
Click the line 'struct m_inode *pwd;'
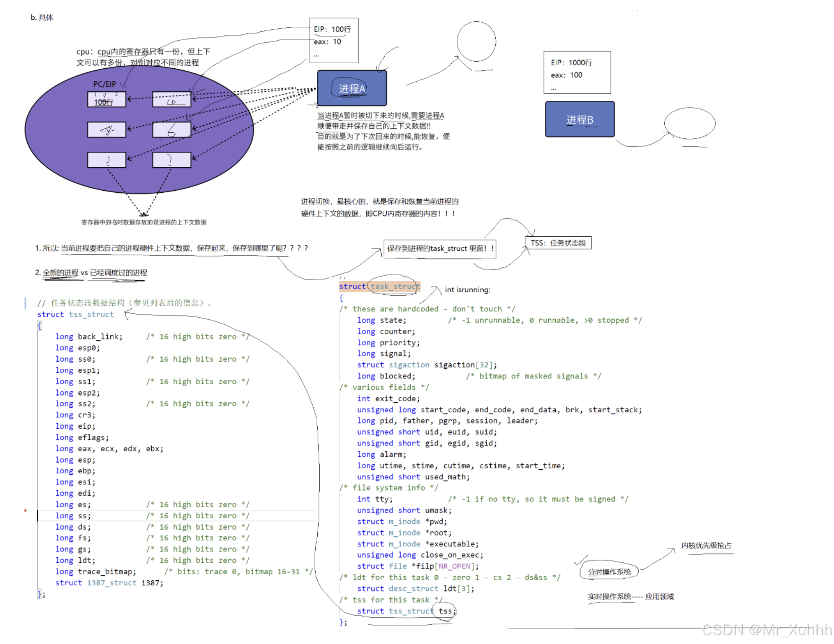coord(402,522)
